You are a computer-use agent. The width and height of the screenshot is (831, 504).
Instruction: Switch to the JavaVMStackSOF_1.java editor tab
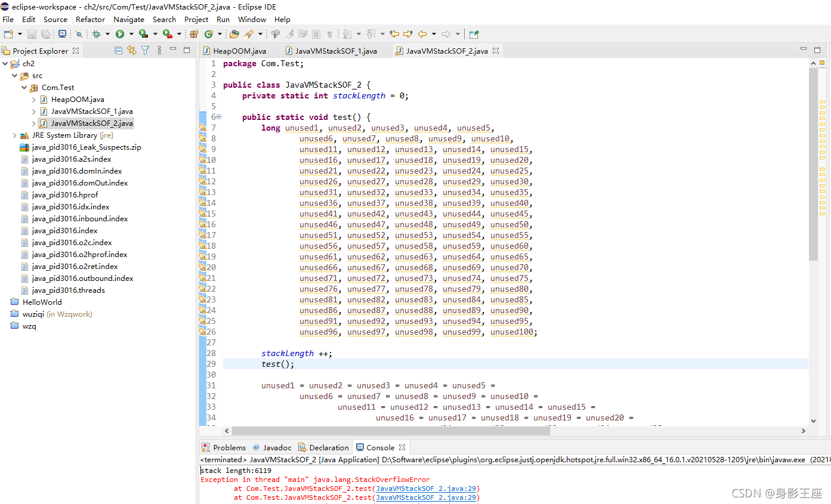(331, 51)
